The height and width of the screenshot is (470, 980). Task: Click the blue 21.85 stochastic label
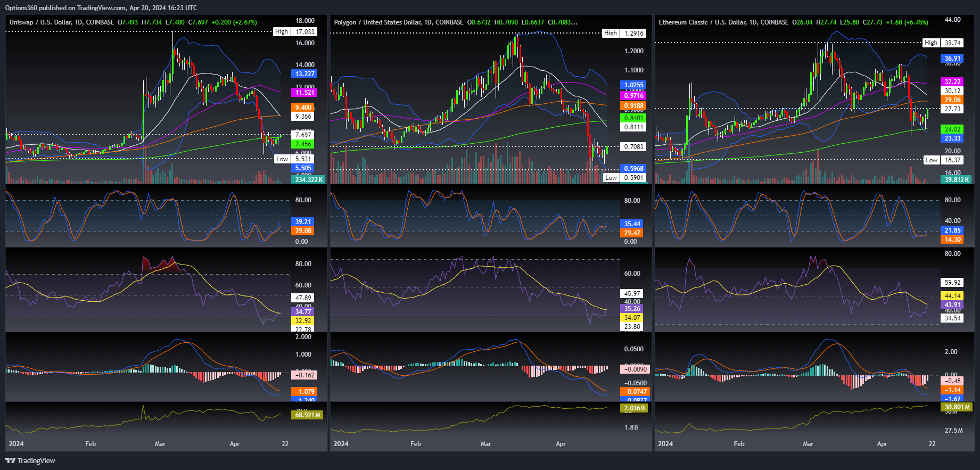click(x=952, y=230)
